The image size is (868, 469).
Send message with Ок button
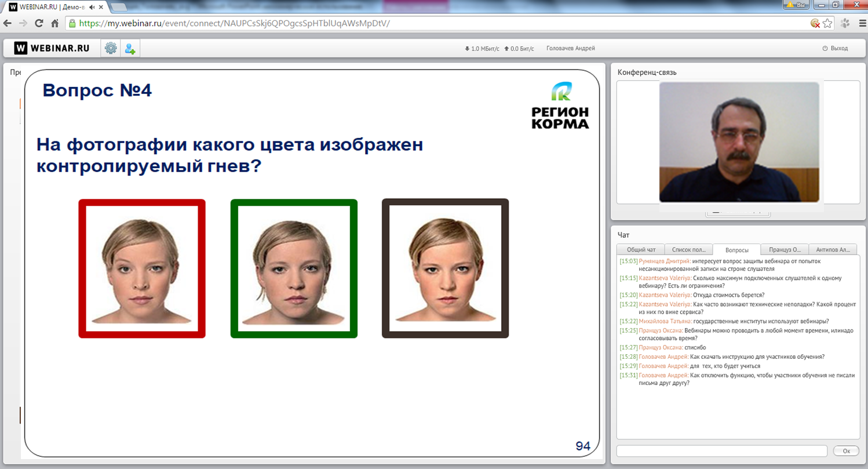pos(846,450)
